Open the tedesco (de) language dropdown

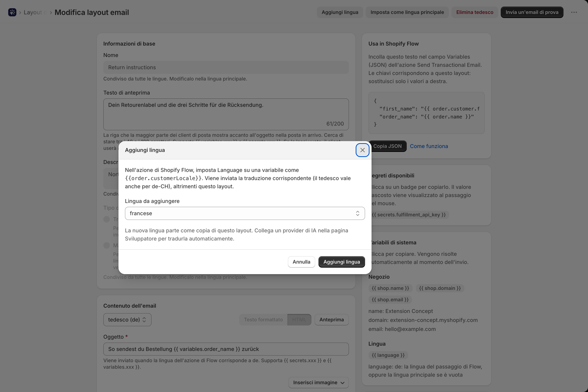(127, 320)
